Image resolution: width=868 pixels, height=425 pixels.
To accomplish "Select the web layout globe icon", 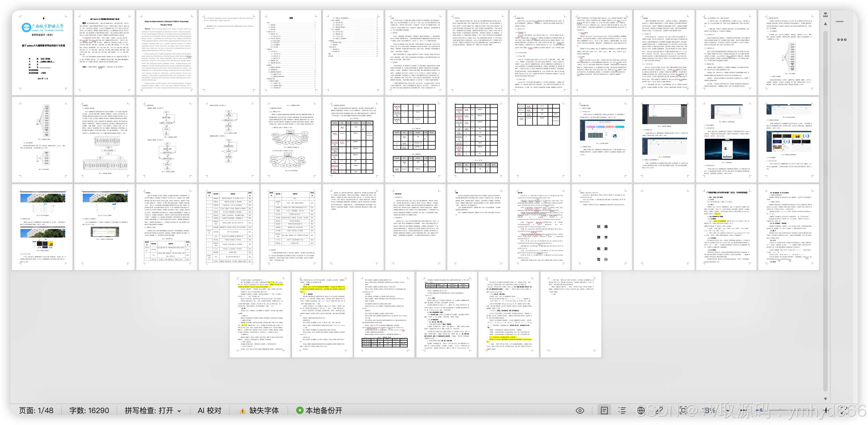I will [641, 410].
